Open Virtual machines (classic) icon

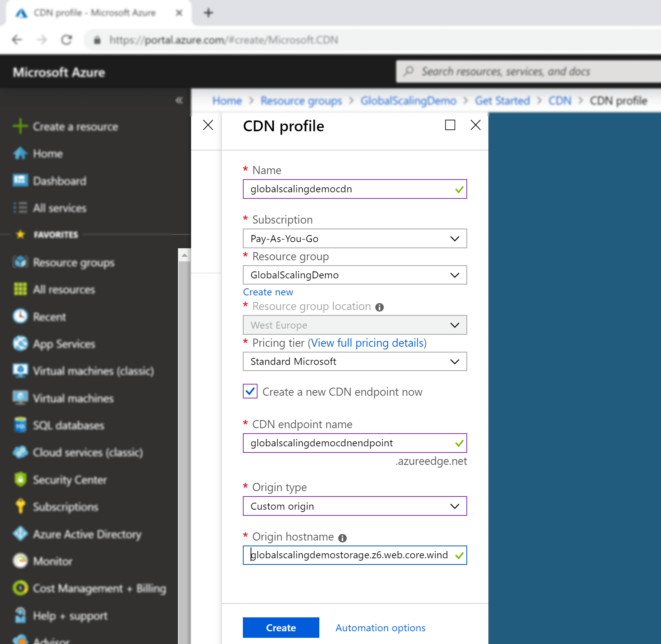click(x=20, y=370)
